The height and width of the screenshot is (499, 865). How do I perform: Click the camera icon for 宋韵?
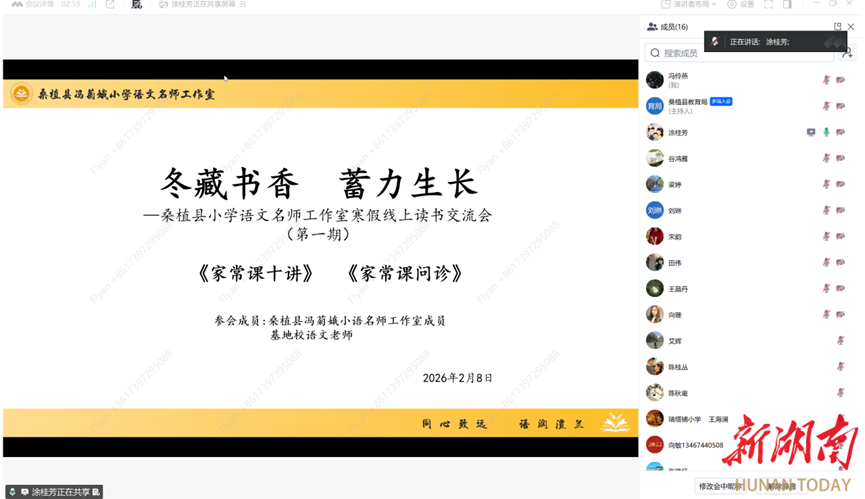point(840,236)
